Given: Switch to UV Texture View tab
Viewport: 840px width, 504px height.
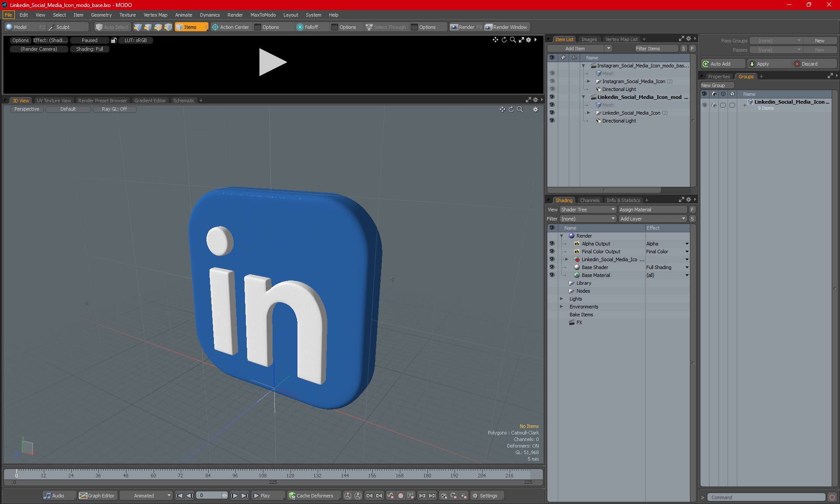Looking at the screenshot, I should [x=53, y=101].
